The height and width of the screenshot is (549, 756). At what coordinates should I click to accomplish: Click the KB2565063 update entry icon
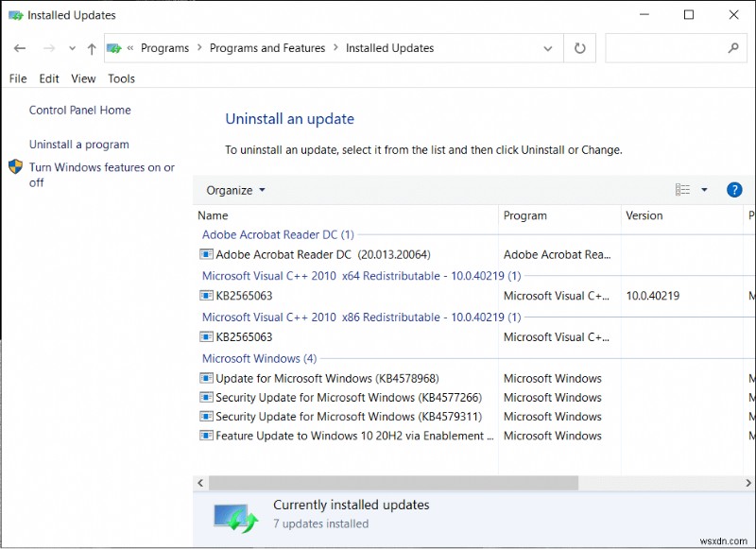click(205, 296)
